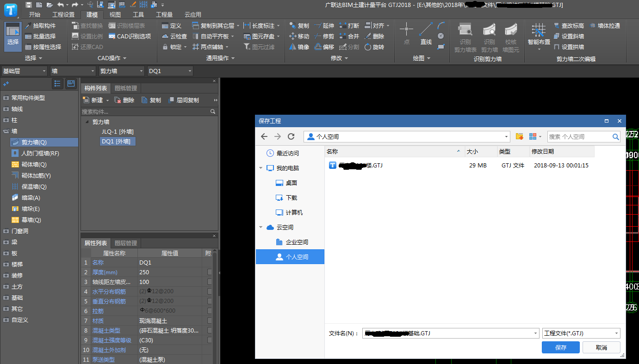Screen dimensions: 639x364
Task: Click 智能布置 smart layout tool
Action: pos(539,36)
